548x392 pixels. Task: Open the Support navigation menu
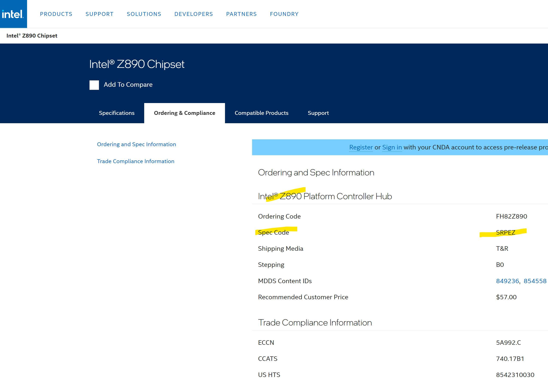pyautogui.click(x=99, y=14)
